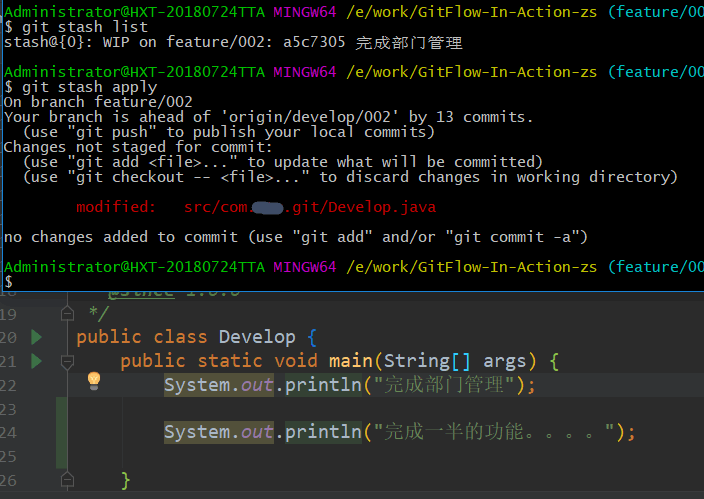Click the 'ahead of origin/develop/002' line
Viewport: 704px width, 499px height.
tap(268, 117)
